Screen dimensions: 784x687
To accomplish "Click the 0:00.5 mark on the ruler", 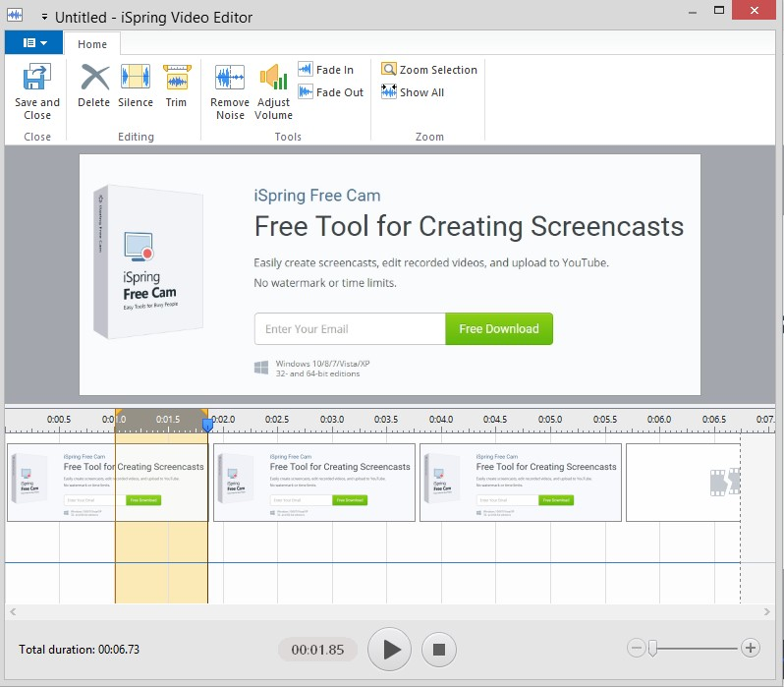I will (59, 420).
